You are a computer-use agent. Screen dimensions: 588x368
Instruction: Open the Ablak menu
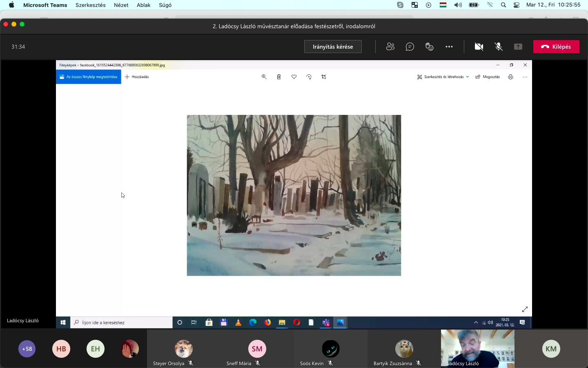(x=144, y=5)
